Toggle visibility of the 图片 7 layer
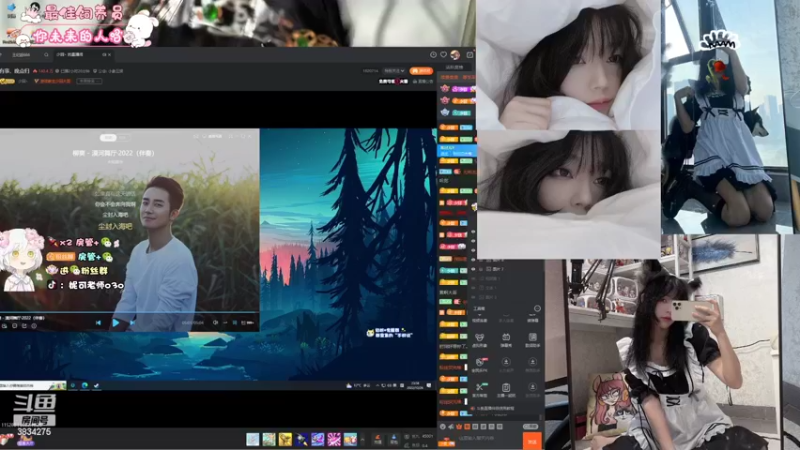The image size is (800, 450). pyautogui.click(x=473, y=269)
